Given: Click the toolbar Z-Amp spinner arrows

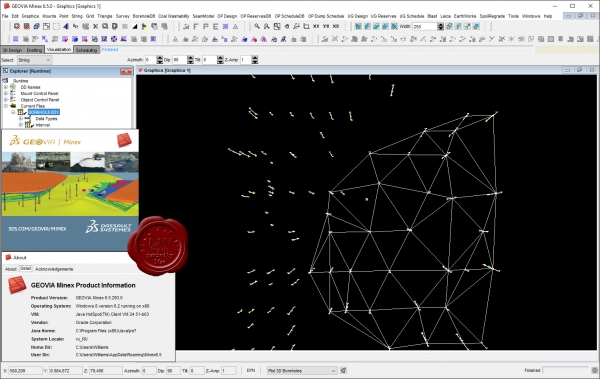Looking at the screenshot, I should tap(255, 60).
